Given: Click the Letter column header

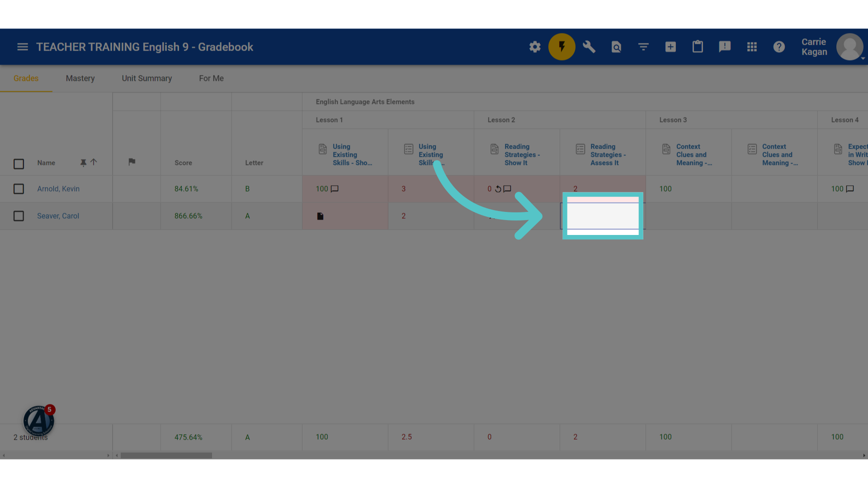Looking at the screenshot, I should (254, 163).
